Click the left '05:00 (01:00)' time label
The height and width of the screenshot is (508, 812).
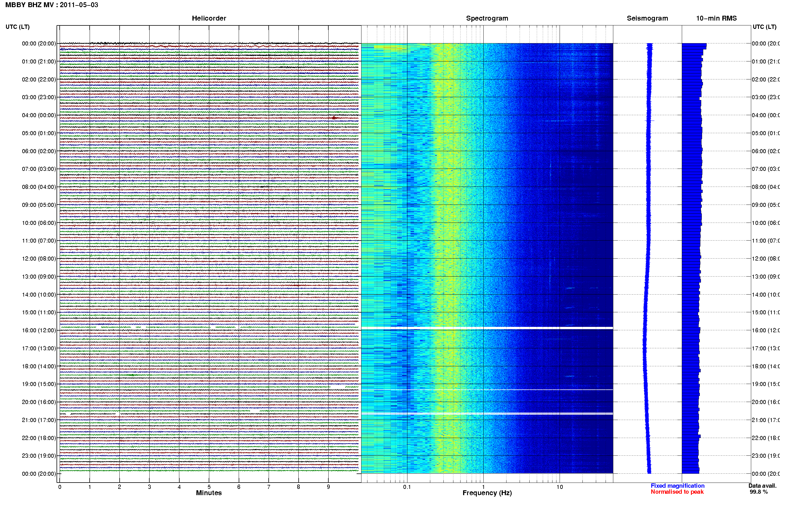39,133
